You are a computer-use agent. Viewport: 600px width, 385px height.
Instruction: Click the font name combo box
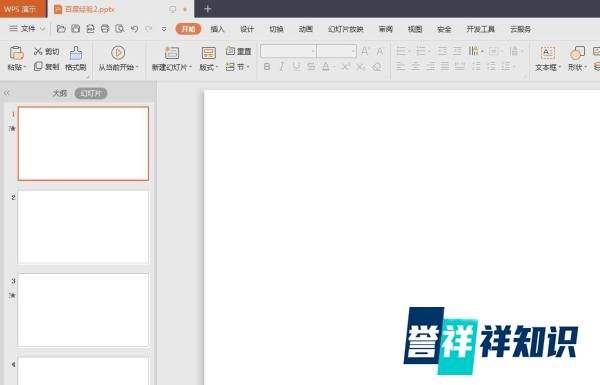(288, 51)
